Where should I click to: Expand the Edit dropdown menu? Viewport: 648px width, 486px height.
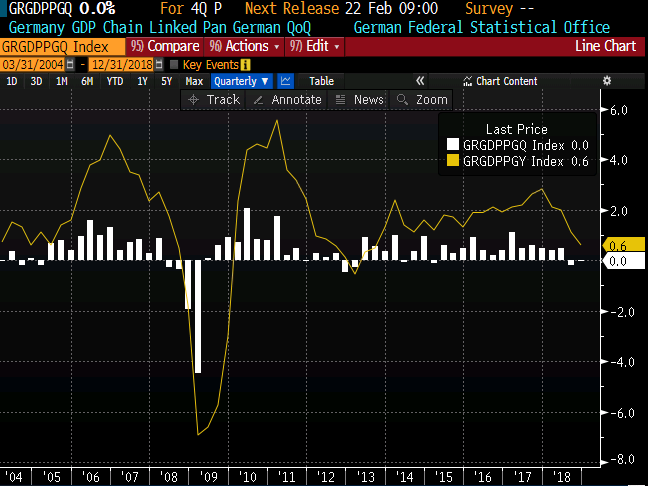(315, 46)
